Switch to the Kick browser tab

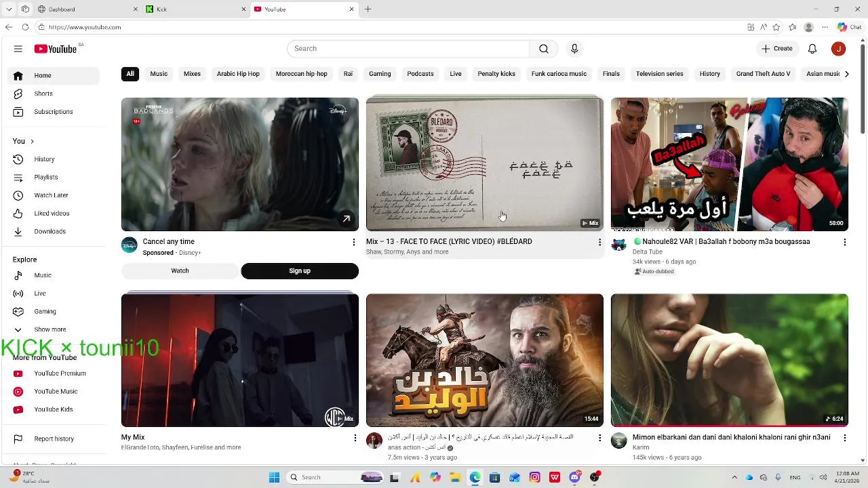click(195, 9)
